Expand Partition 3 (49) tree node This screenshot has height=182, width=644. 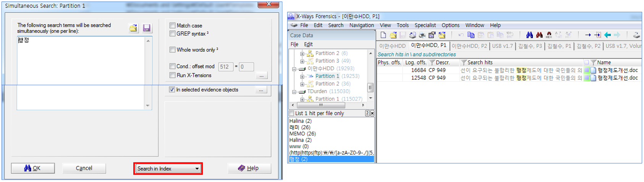click(x=302, y=61)
